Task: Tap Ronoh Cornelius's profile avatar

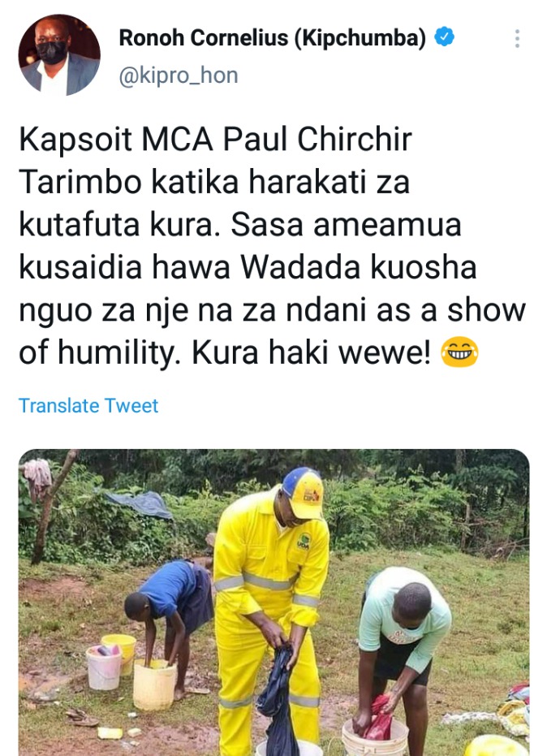Action: (x=58, y=54)
